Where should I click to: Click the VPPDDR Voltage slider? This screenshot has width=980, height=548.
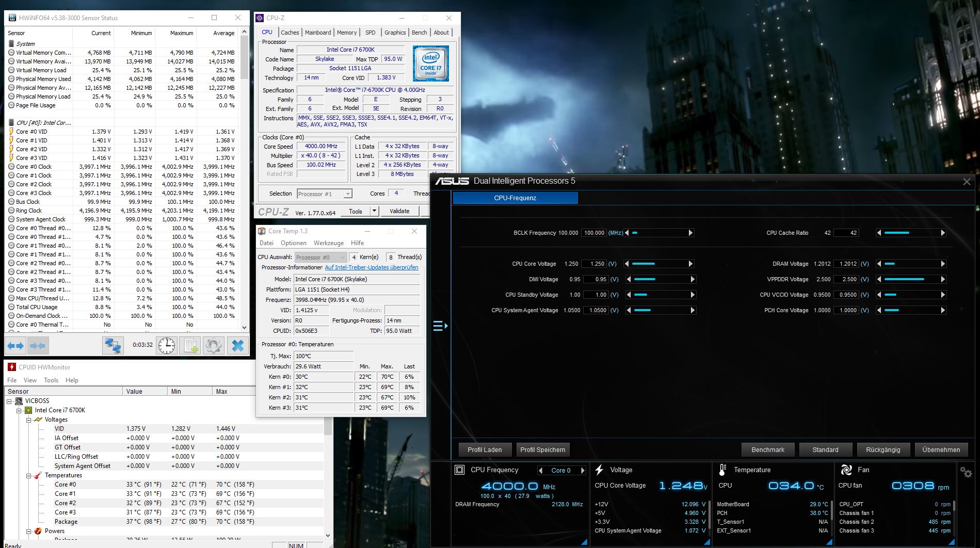911,279
